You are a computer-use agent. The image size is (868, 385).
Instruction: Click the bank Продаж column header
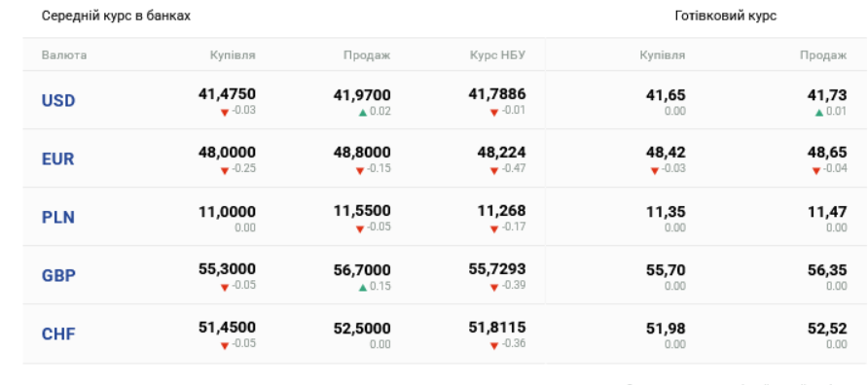(367, 55)
